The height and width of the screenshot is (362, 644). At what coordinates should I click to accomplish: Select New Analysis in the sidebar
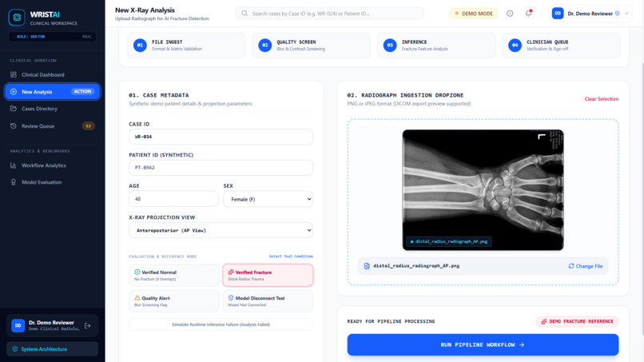(52, 92)
